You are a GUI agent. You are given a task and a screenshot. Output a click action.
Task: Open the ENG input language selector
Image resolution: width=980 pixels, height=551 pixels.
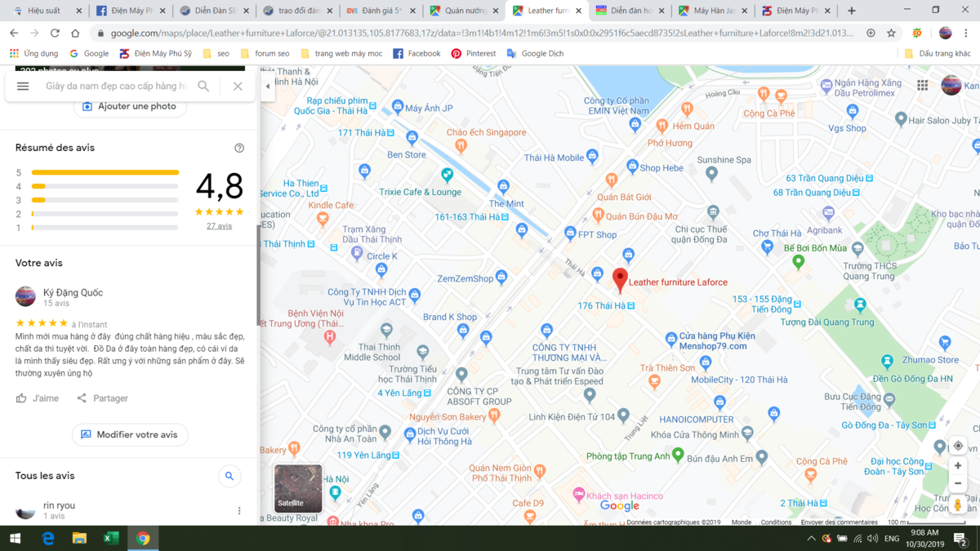click(893, 538)
